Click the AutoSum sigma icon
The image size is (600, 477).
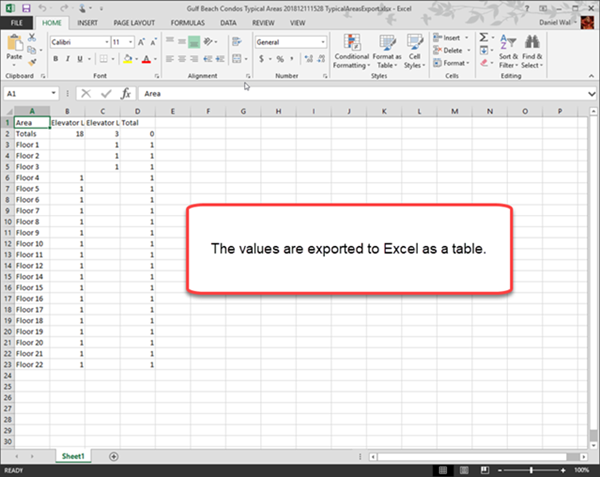[x=484, y=37]
